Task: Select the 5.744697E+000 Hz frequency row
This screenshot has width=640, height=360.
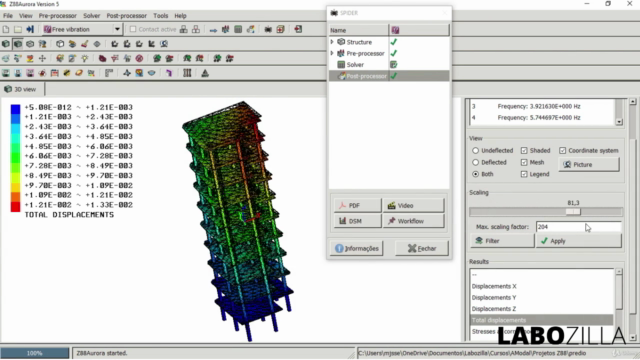Action: (x=542, y=118)
